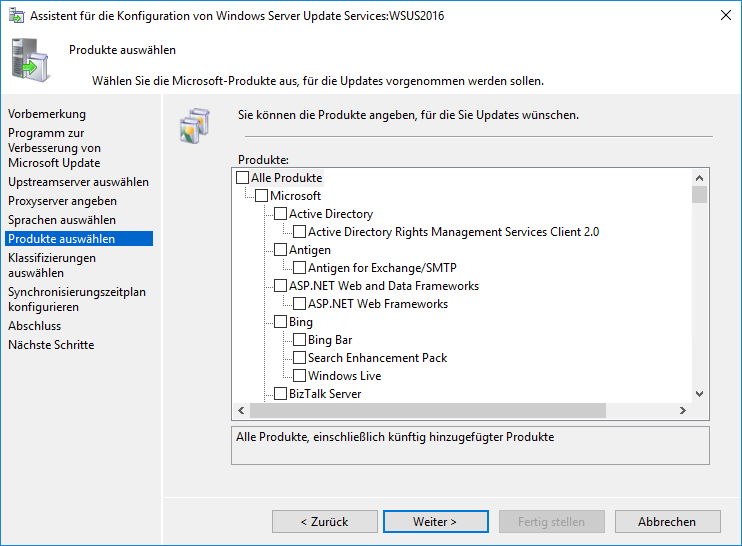Jump to the Abschluss step

[x=35, y=326]
